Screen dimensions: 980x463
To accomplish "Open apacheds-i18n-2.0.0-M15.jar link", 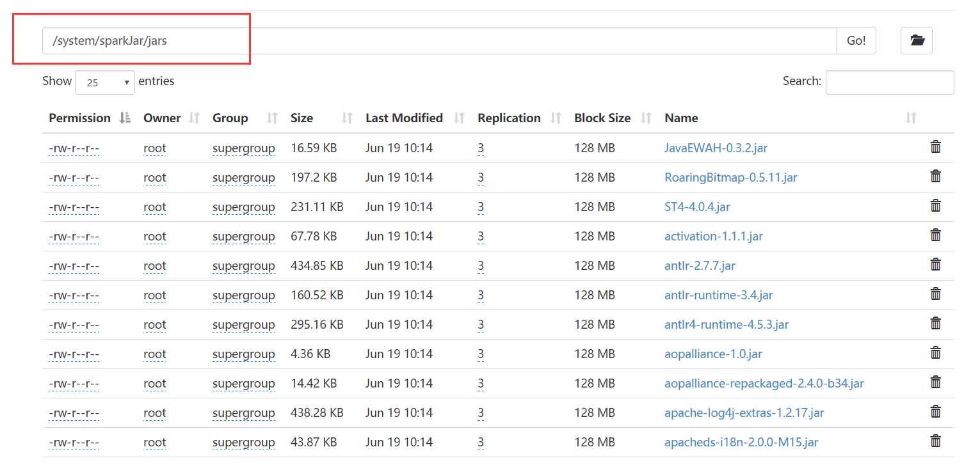I will [741, 443].
